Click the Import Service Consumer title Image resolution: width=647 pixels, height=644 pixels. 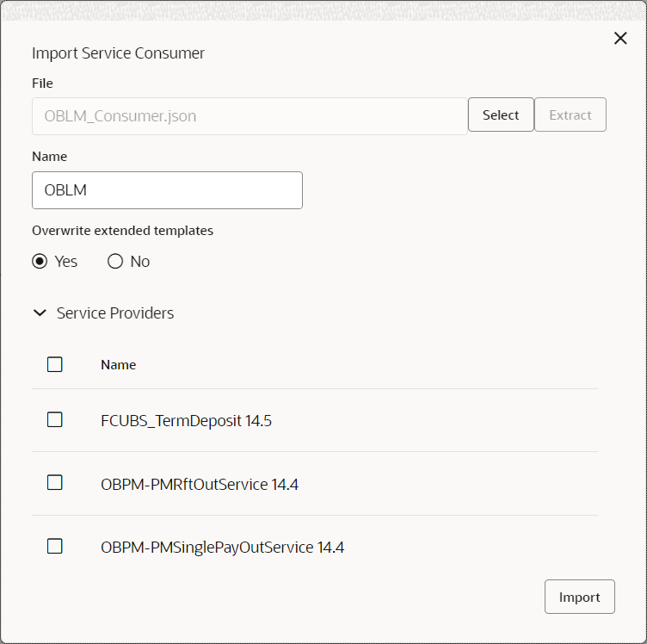click(x=118, y=53)
